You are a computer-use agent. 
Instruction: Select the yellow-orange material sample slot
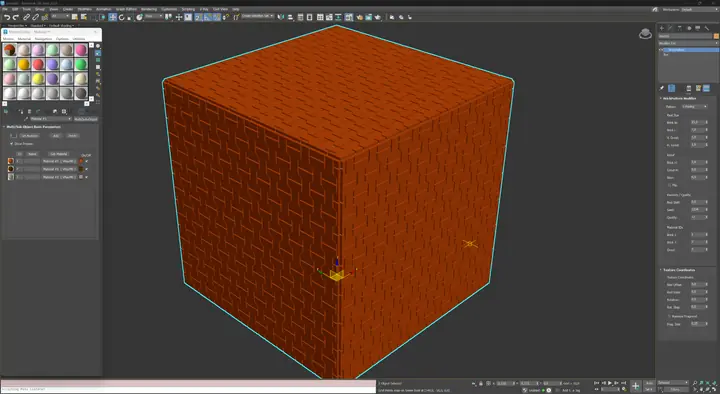pos(24,64)
